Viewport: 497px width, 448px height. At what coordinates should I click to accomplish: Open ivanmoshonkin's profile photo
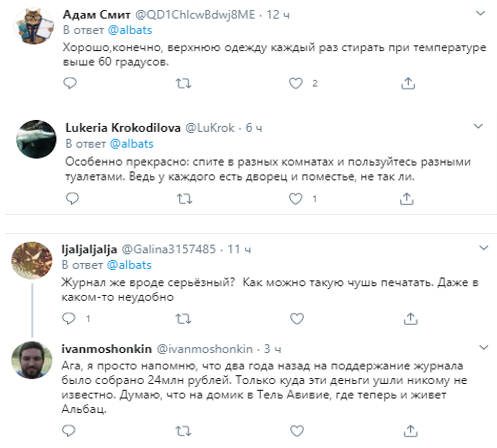[x=32, y=360]
